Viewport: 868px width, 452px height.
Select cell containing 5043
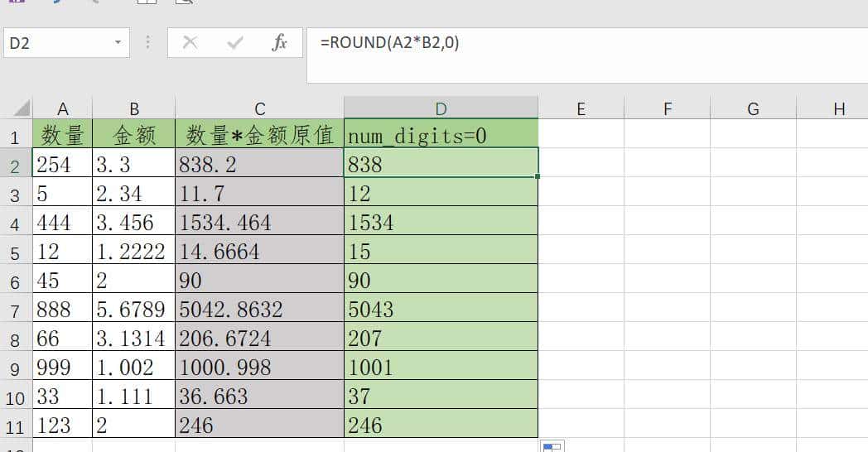pyautogui.click(x=441, y=308)
